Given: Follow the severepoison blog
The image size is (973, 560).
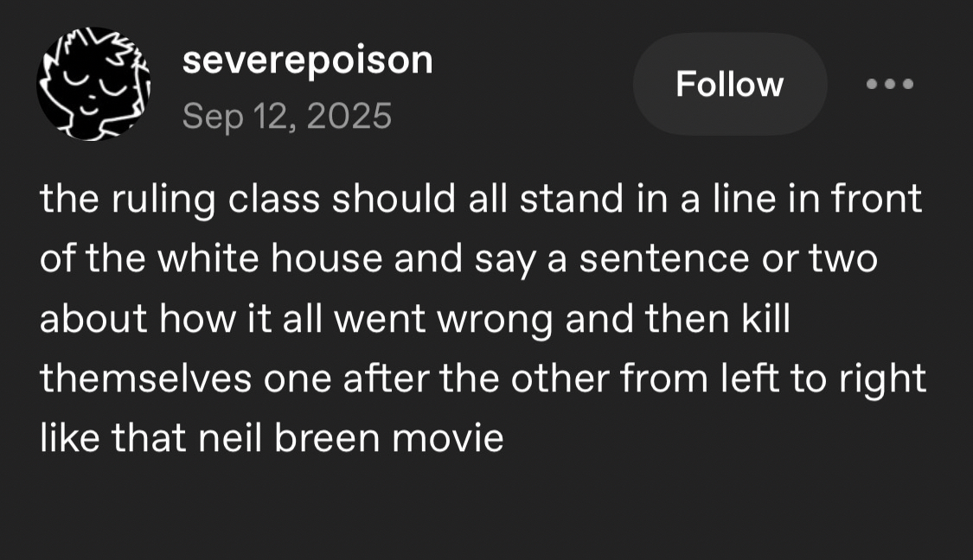Looking at the screenshot, I should pyautogui.click(x=729, y=85).
